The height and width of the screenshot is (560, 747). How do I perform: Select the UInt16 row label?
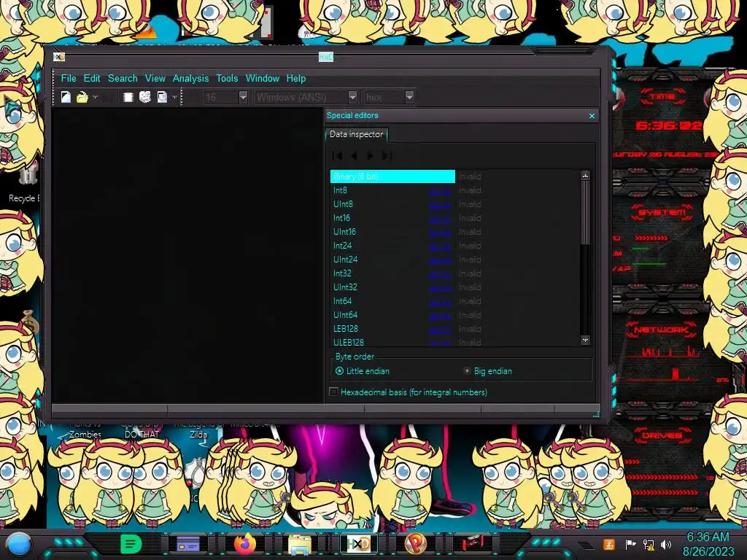click(344, 232)
